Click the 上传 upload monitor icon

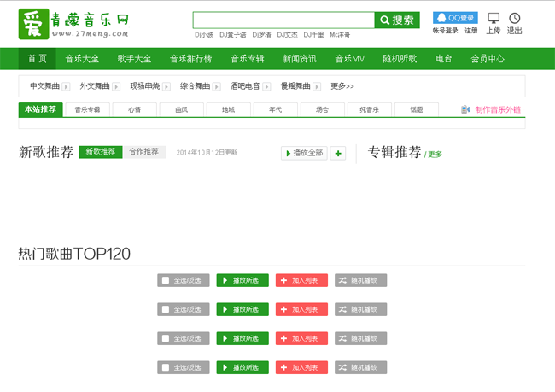click(494, 18)
